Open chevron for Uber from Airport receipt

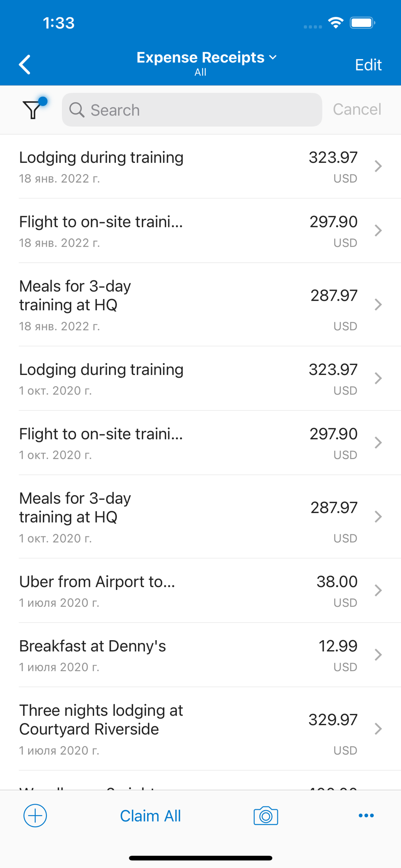pos(378,590)
